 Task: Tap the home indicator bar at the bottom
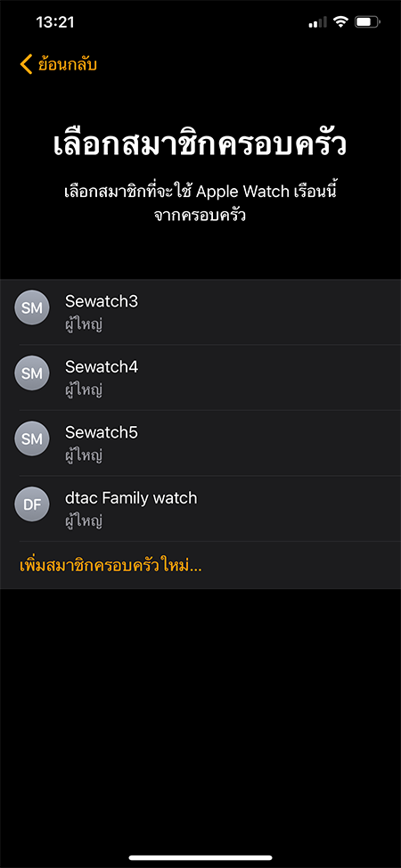[x=200, y=857]
